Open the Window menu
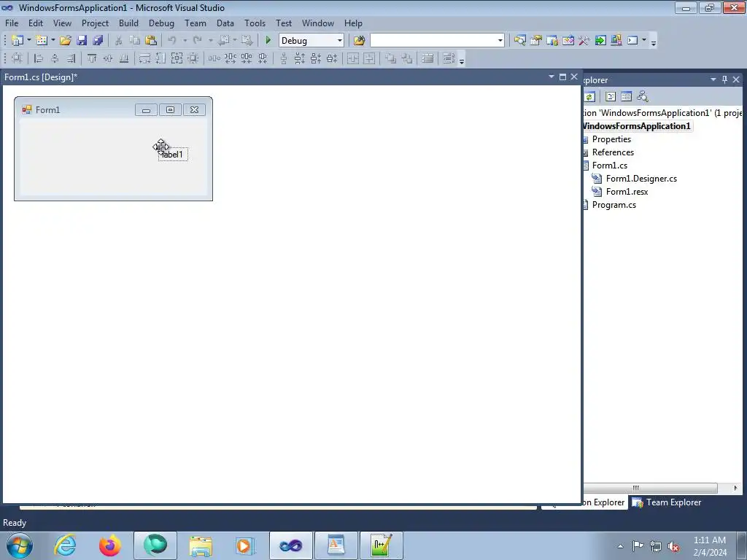The height and width of the screenshot is (560, 747). tap(318, 23)
